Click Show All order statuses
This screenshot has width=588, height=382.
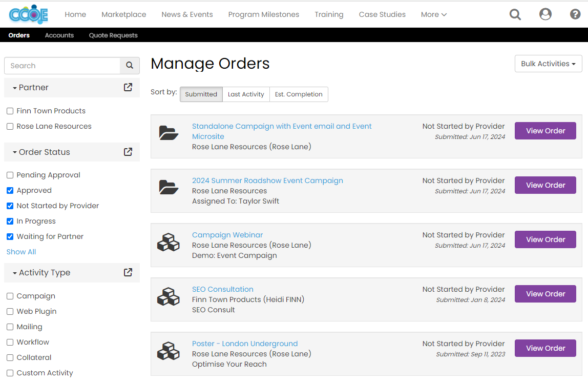[x=21, y=252]
